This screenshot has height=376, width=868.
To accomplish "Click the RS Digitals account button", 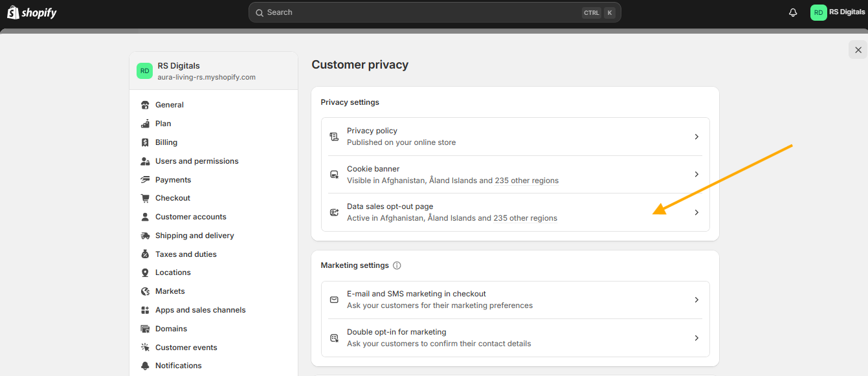I will (838, 12).
